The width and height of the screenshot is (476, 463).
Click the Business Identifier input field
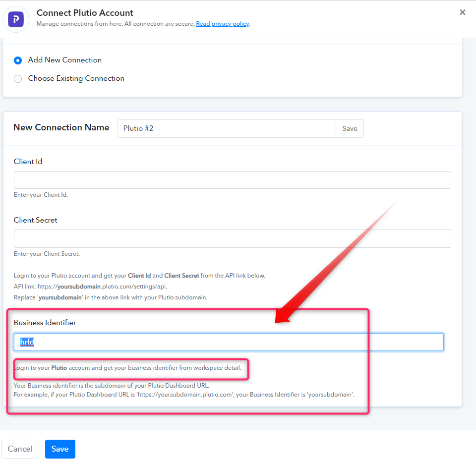(228, 342)
